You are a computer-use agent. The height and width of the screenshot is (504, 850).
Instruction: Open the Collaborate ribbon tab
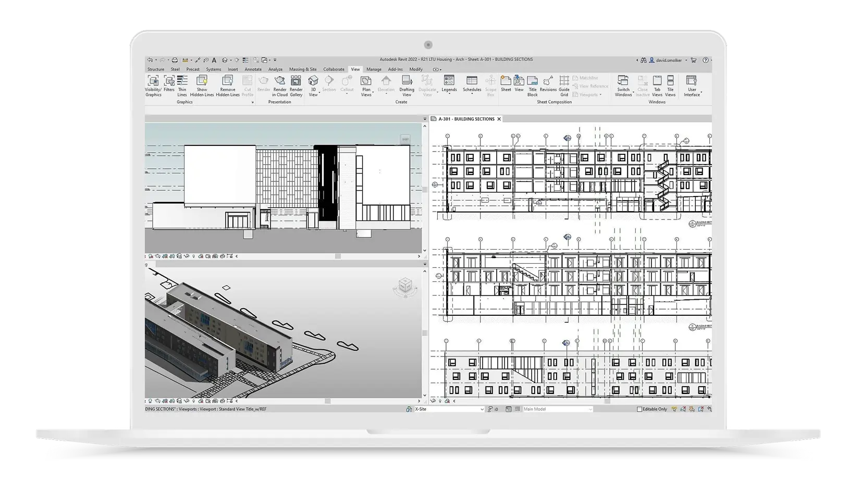pos(334,69)
